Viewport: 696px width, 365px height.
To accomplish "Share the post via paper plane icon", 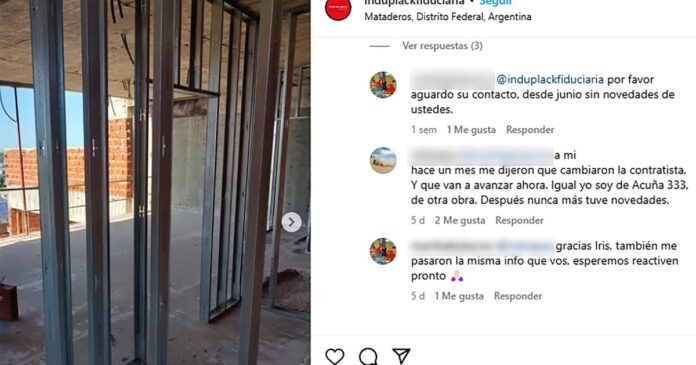I will tap(401, 356).
